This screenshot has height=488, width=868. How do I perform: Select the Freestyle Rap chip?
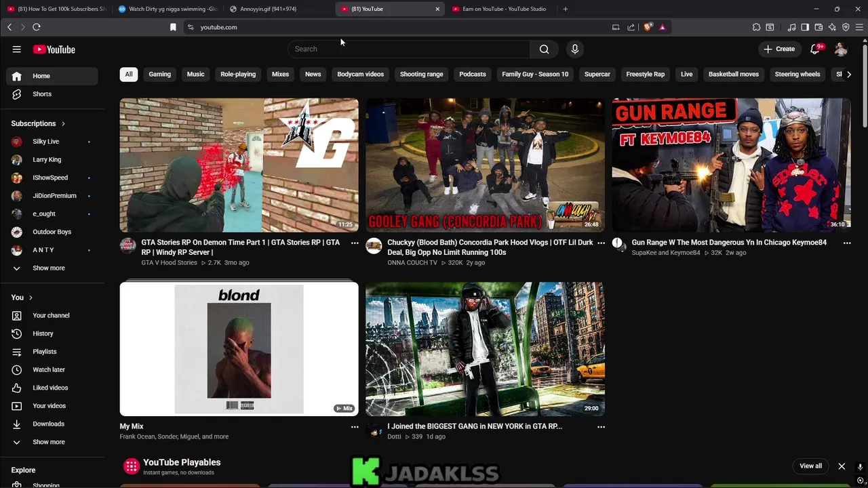(645, 75)
